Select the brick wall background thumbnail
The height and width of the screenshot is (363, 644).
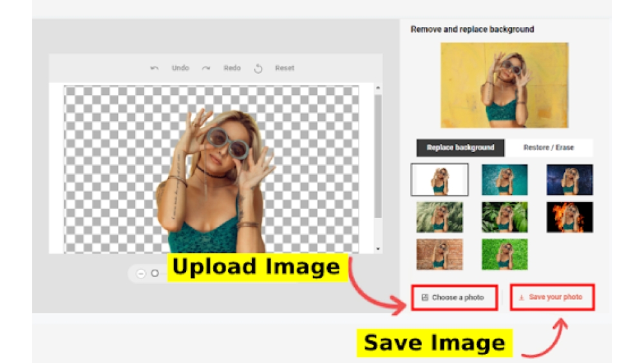click(x=439, y=255)
